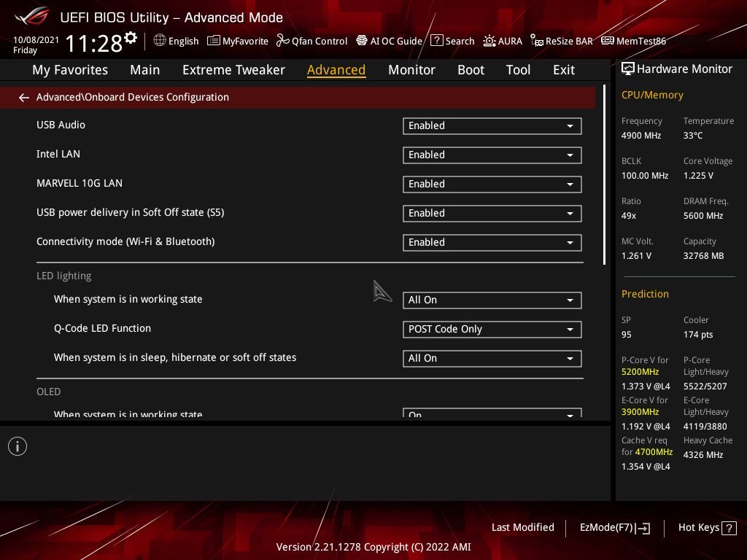Click the info circle icon

18,446
